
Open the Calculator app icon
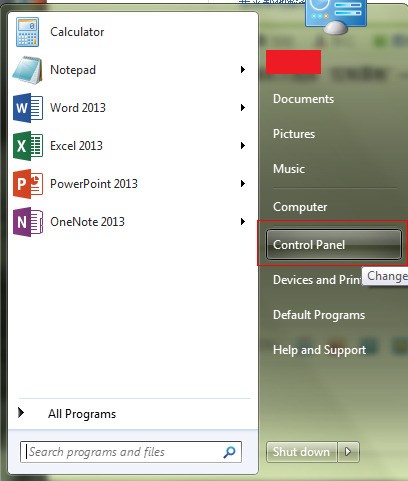click(x=27, y=32)
